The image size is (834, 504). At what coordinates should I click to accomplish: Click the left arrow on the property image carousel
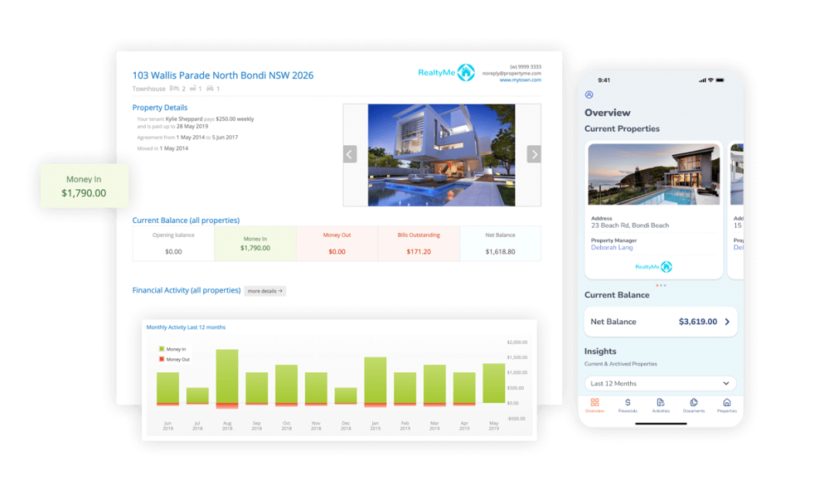[349, 154]
